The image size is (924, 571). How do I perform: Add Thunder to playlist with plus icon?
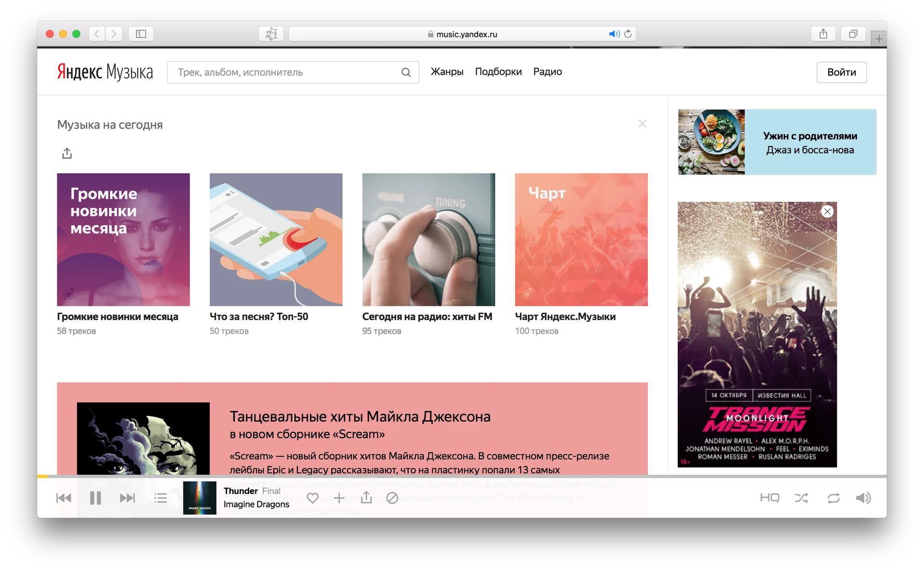point(339,498)
